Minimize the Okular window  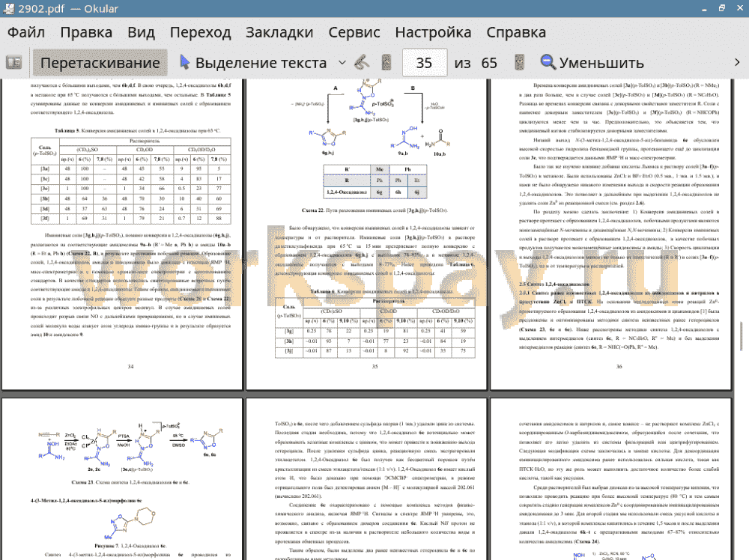(x=705, y=8)
